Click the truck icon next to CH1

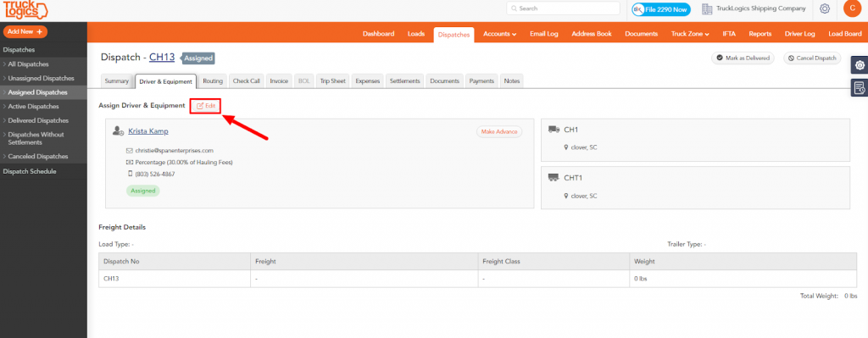(x=554, y=130)
